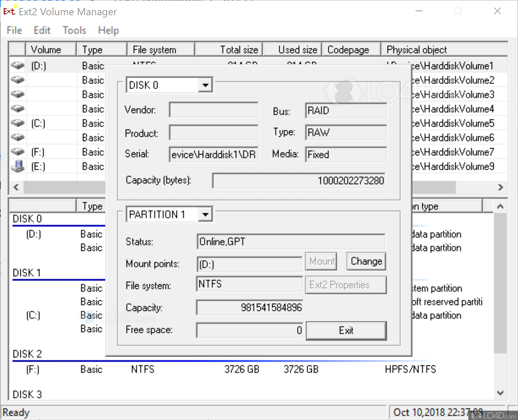Open the DISK 0 dropdown
Image resolution: width=518 pixels, height=420 pixels.
point(205,85)
